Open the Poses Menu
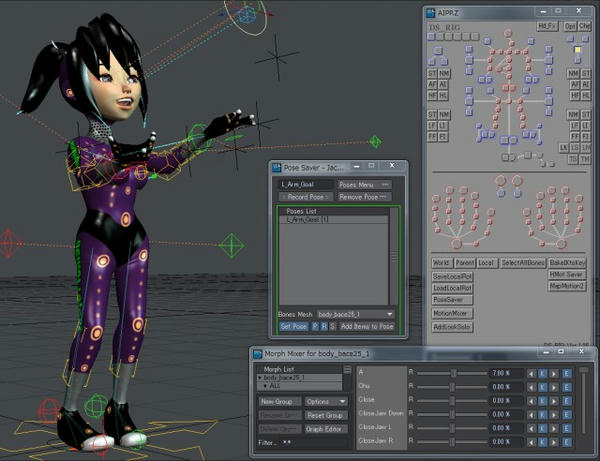This screenshot has width=600, height=461. coord(364,185)
